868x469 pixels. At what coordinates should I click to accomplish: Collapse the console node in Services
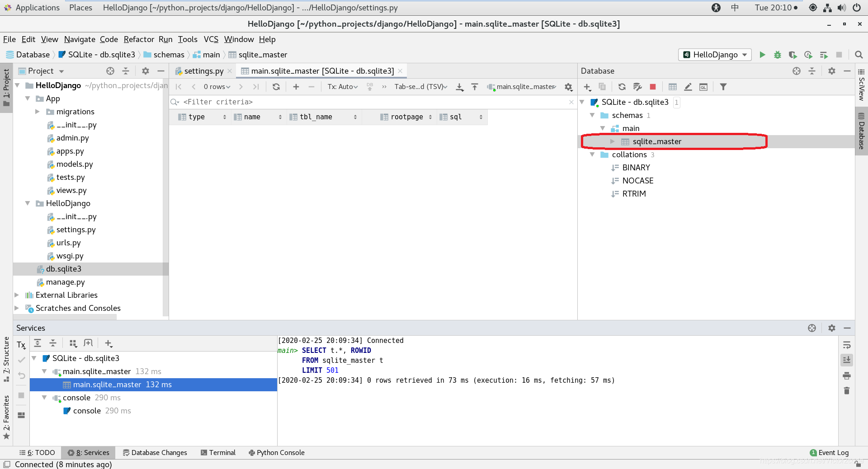(x=44, y=398)
